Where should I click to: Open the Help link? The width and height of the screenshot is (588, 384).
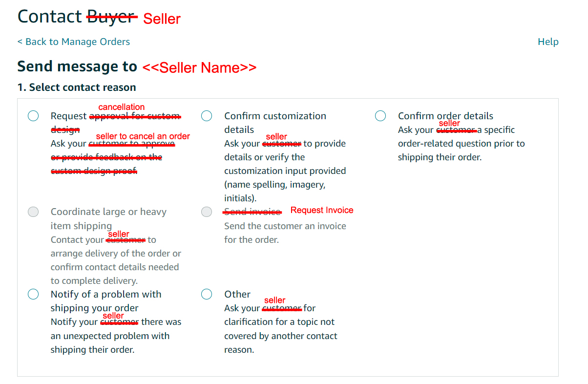click(x=548, y=42)
